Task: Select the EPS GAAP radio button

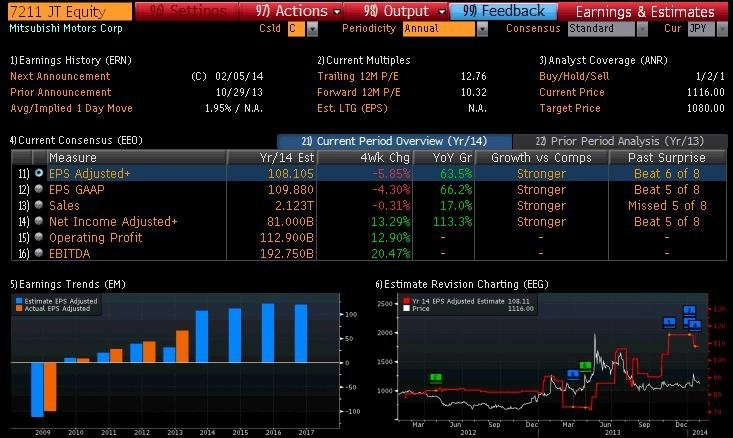Action: [x=39, y=189]
